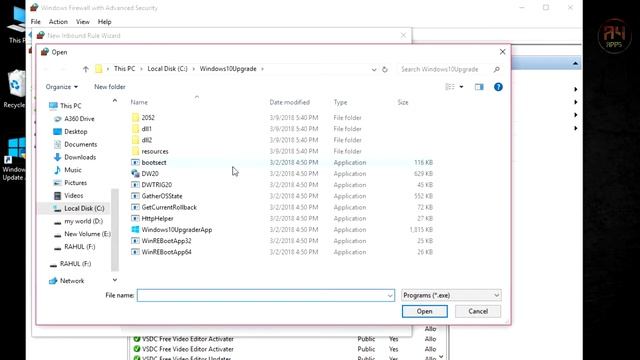Select the WinREBootApp64 file icon
Image resolution: width=640 pixels, height=360 pixels.
pyautogui.click(x=135, y=252)
